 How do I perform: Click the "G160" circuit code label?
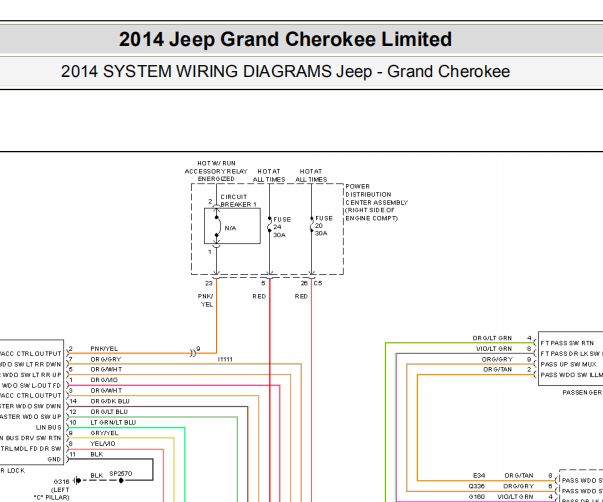(477, 497)
